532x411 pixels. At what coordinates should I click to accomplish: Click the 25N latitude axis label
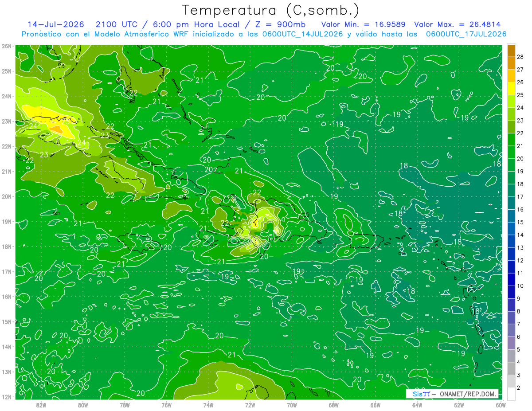(x=6, y=71)
